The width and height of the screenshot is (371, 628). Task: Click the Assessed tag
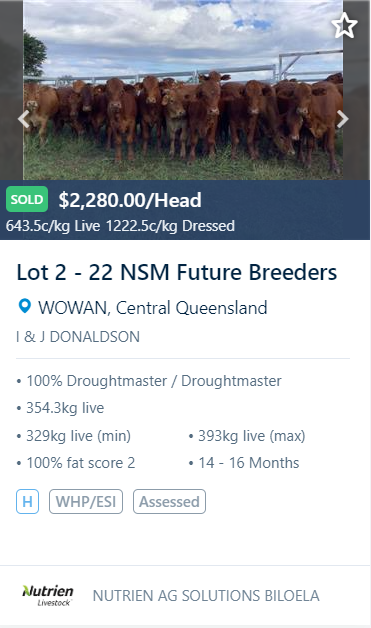coord(169,501)
